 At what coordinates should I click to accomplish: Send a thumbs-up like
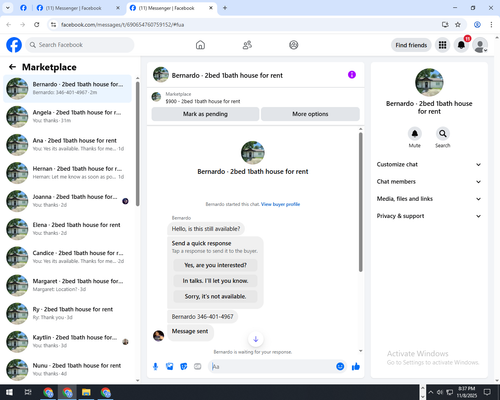pyautogui.click(x=356, y=367)
